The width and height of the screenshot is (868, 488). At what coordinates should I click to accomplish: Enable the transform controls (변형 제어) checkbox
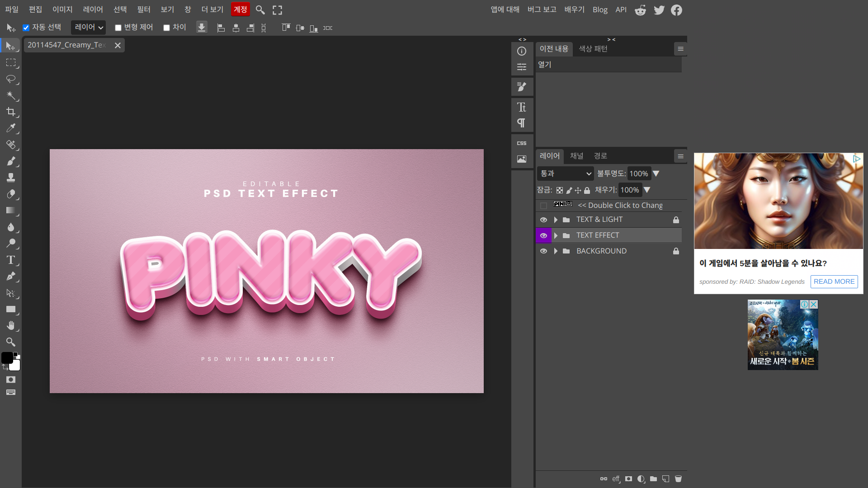click(118, 28)
